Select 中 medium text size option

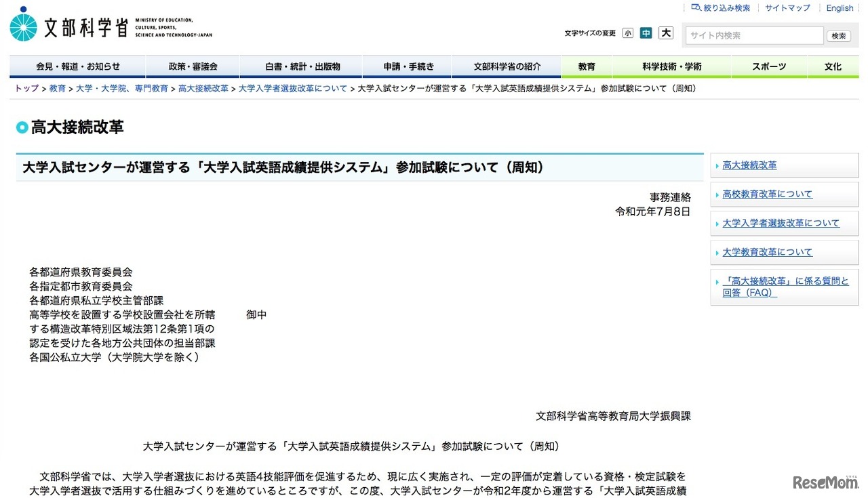(646, 32)
